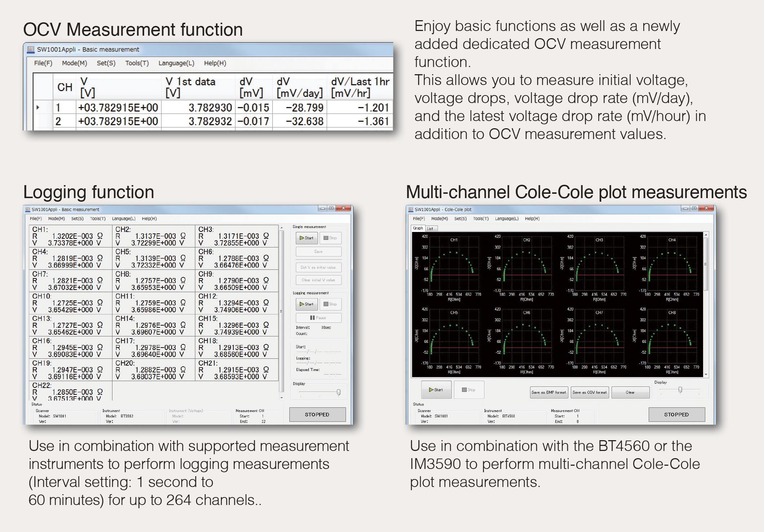Start the Cole-Cole plot measurement
Viewport: 764px width, 532px height.
tap(436, 390)
